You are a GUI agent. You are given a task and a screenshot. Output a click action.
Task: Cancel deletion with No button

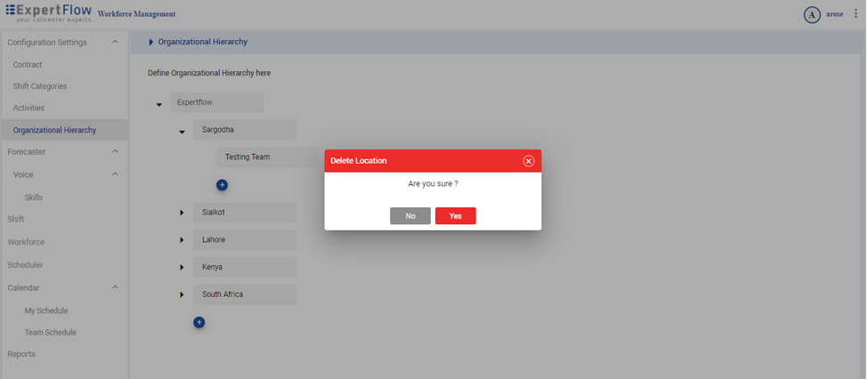[410, 216]
